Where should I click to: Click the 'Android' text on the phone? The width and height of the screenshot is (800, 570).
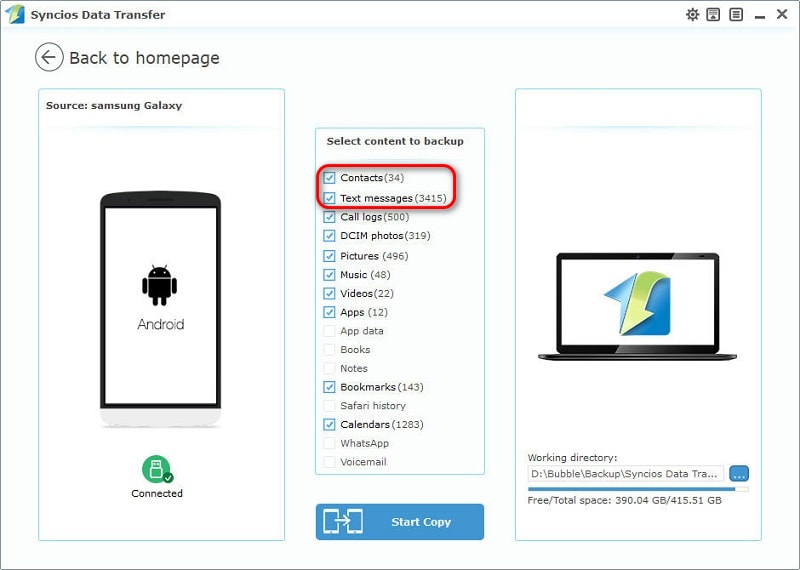[x=160, y=324]
